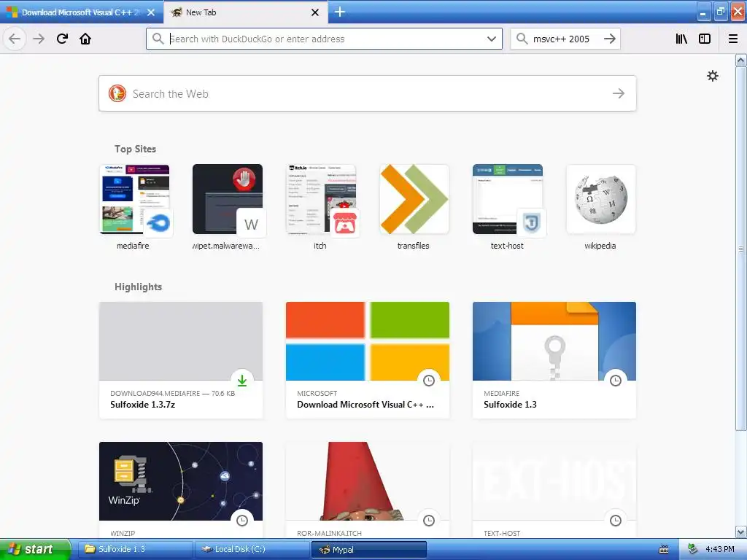
Task: Focus the address bar field
Action: (324, 39)
